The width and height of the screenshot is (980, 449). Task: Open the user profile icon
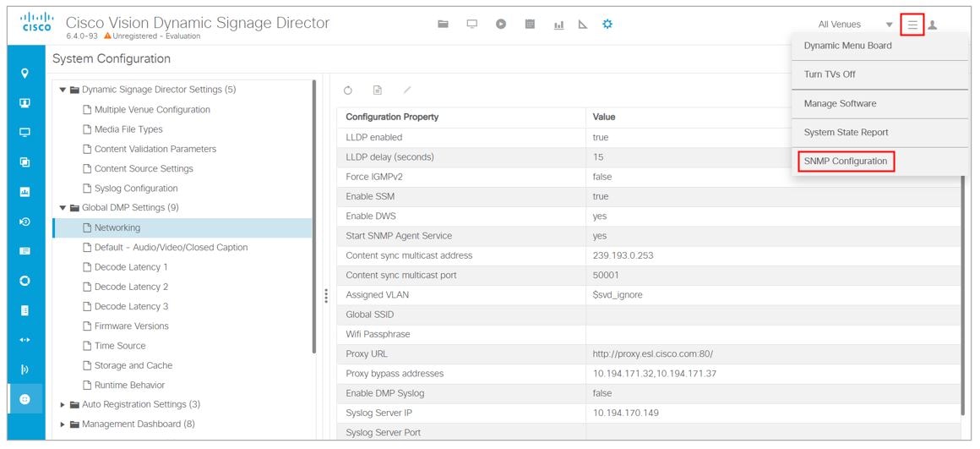(x=933, y=25)
